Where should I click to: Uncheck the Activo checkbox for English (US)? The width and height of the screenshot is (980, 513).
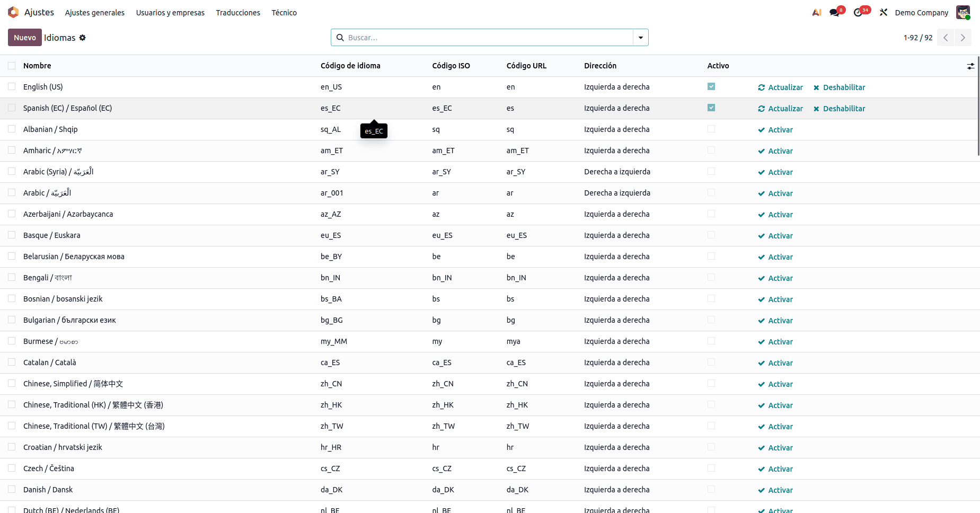point(711,86)
